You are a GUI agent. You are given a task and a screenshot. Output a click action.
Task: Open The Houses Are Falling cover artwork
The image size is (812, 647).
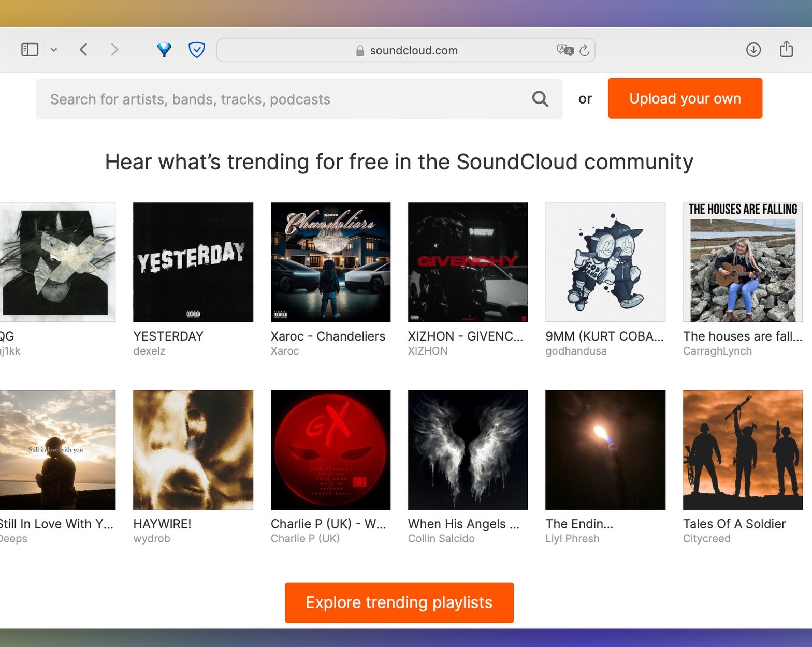pos(743,262)
